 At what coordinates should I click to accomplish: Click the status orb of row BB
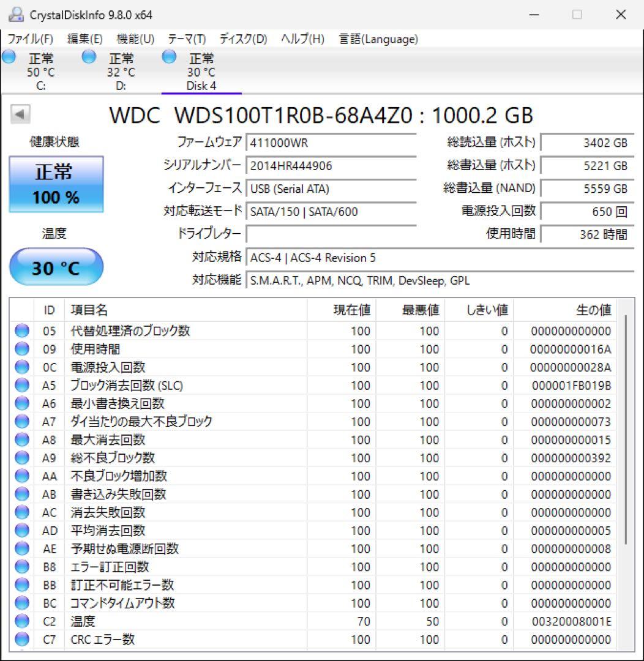(22, 584)
